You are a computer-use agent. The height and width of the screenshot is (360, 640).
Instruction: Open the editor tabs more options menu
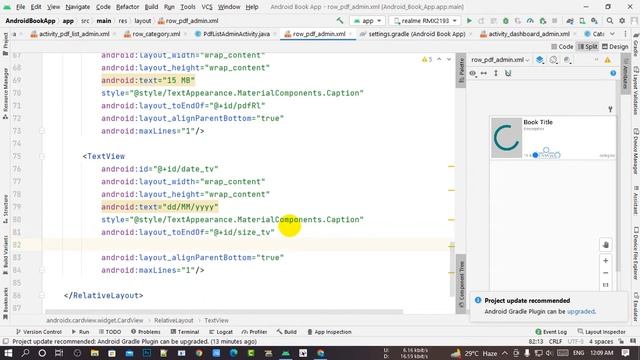(x=625, y=34)
